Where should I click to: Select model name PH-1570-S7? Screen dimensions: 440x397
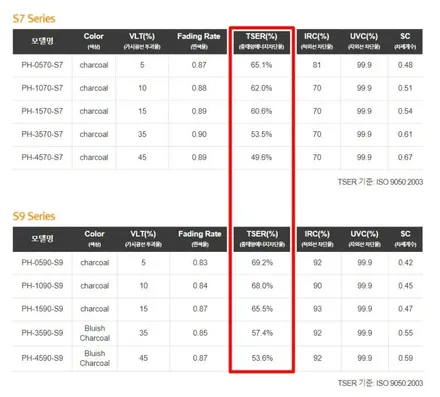(42, 111)
